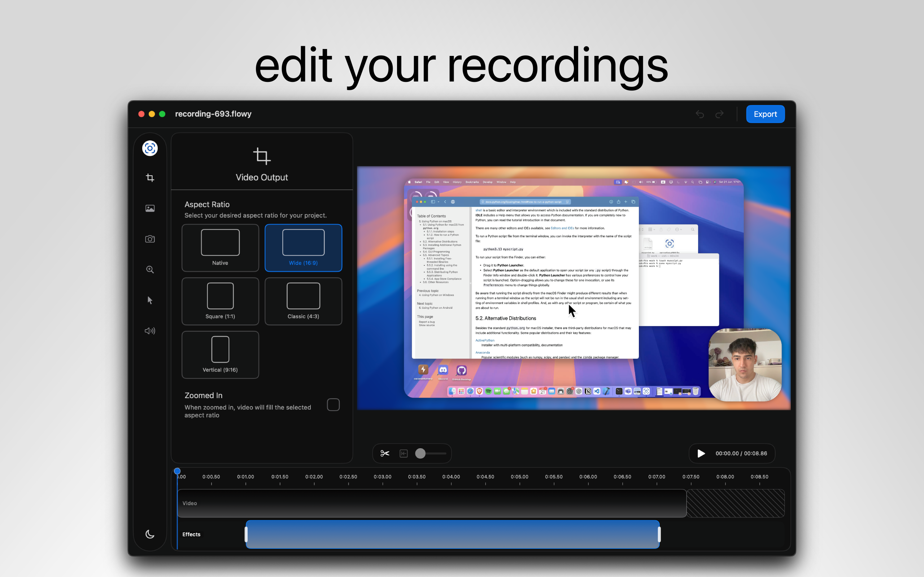Open the cursor settings icon
Screen dimensions: 924x577
click(150, 300)
